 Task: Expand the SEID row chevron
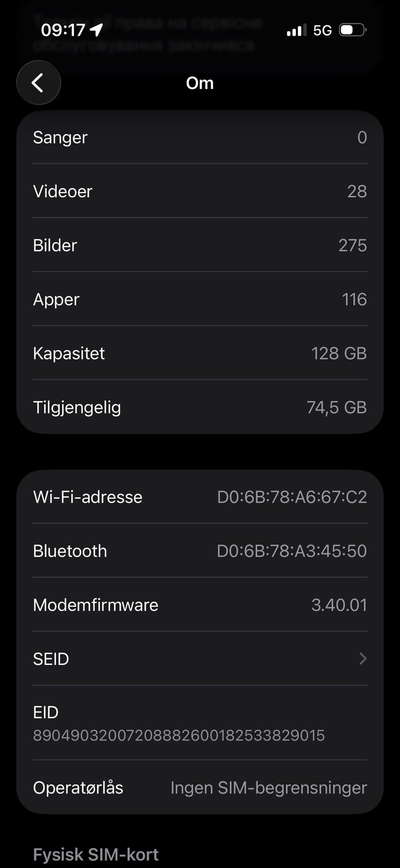[362, 659]
